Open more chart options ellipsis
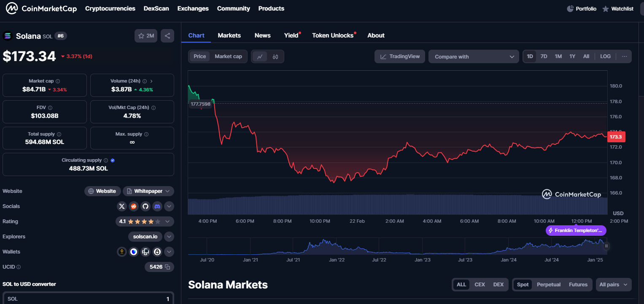644x304 pixels. pyautogui.click(x=625, y=56)
